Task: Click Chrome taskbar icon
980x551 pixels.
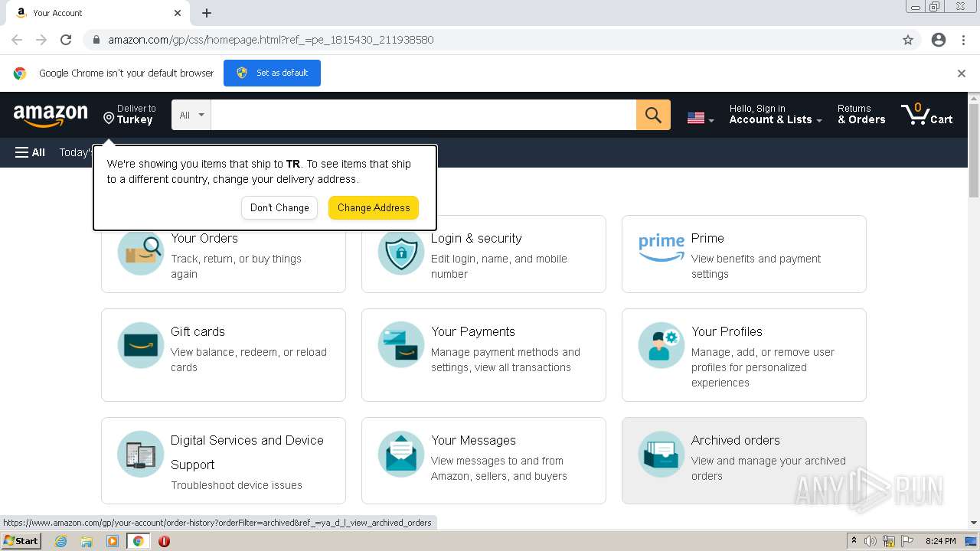Action: pyautogui.click(x=138, y=541)
